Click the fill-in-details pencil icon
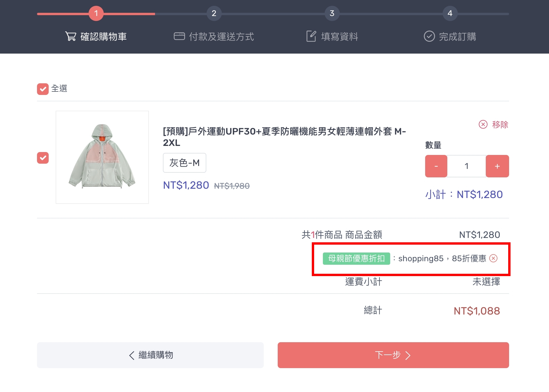 pyautogui.click(x=311, y=36)
